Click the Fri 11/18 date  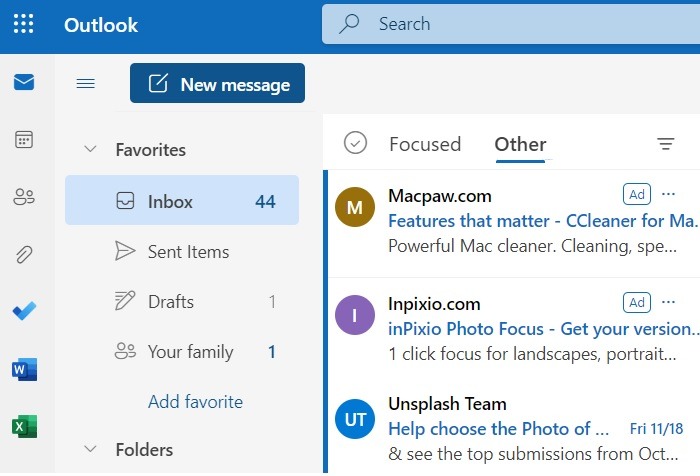pos(656,429)
